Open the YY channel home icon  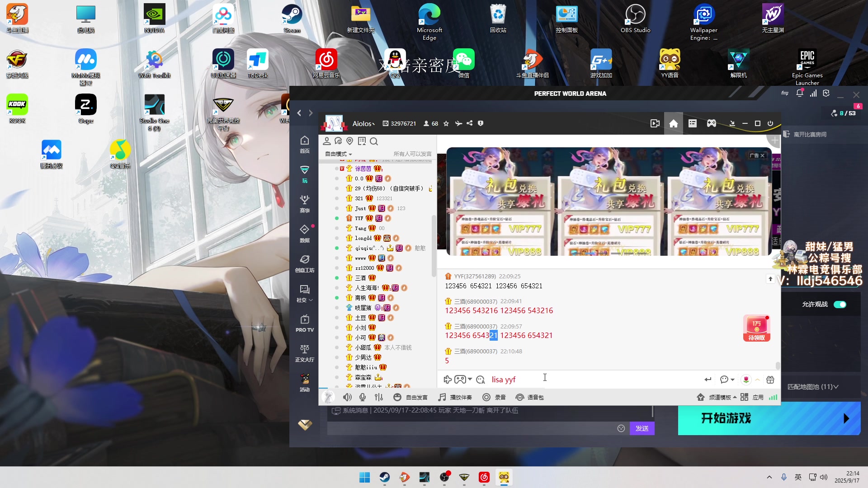coord(673,124)
